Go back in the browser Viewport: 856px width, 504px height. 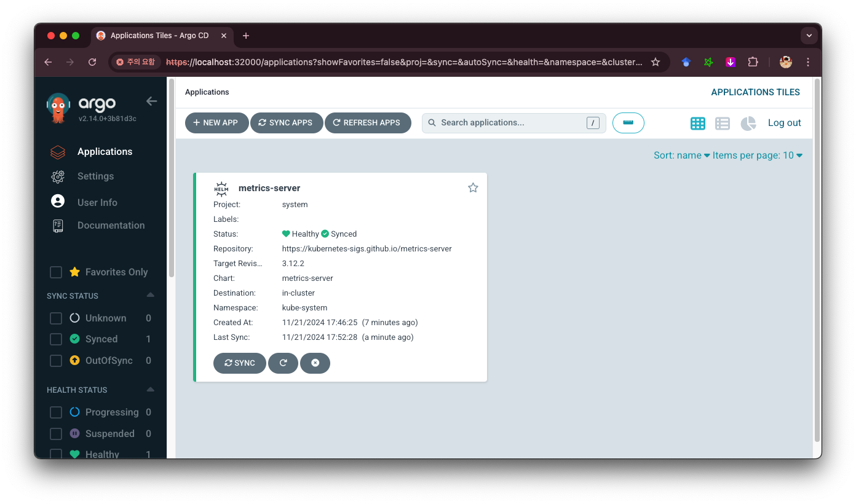48,62
